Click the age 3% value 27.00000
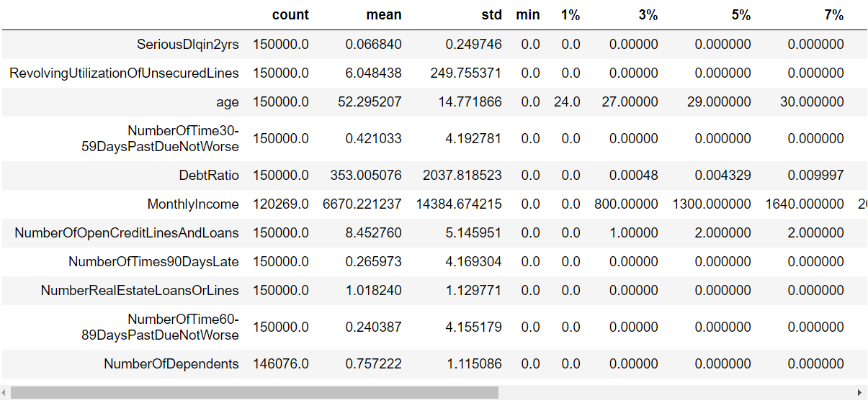The image size is (868, 403). click(x=630, y=102)
